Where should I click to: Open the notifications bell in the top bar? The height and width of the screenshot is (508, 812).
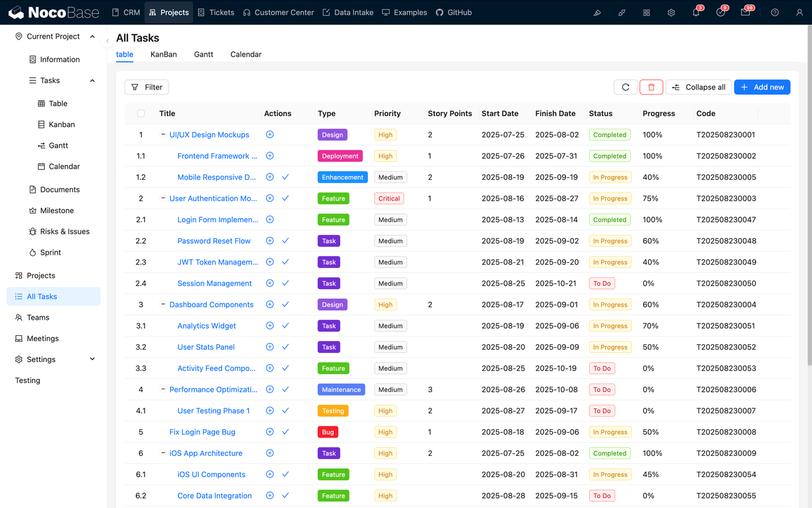(696, 12)
